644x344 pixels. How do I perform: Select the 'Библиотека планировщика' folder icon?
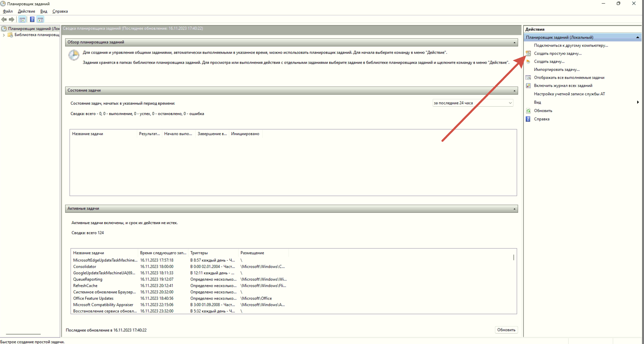pyautogui.click(x=10, y=35)
